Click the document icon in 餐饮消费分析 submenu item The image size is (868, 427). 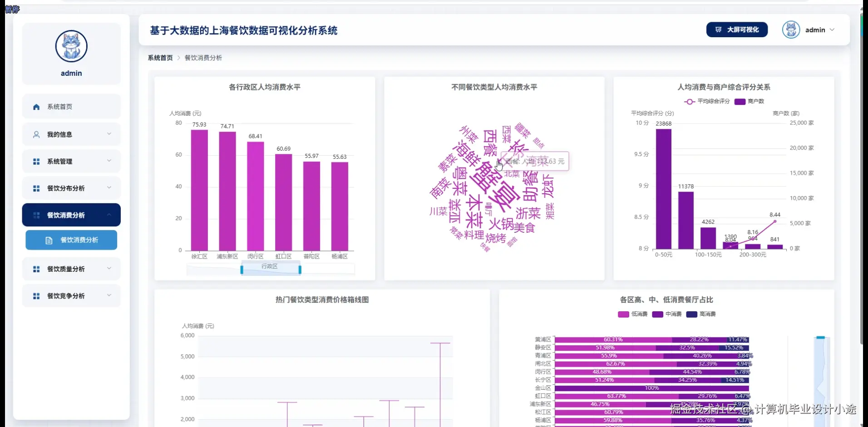[x=49, y=240]
